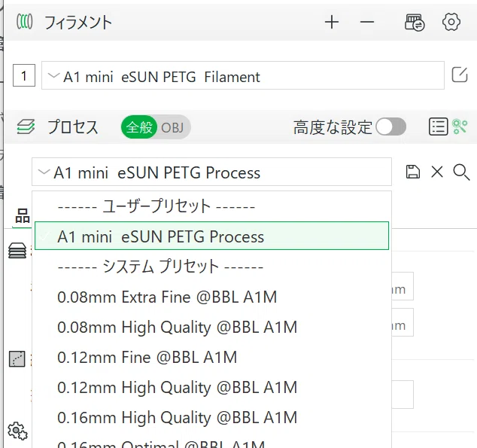
Task: Search settings with the magnifier icon
Action: 461,172
